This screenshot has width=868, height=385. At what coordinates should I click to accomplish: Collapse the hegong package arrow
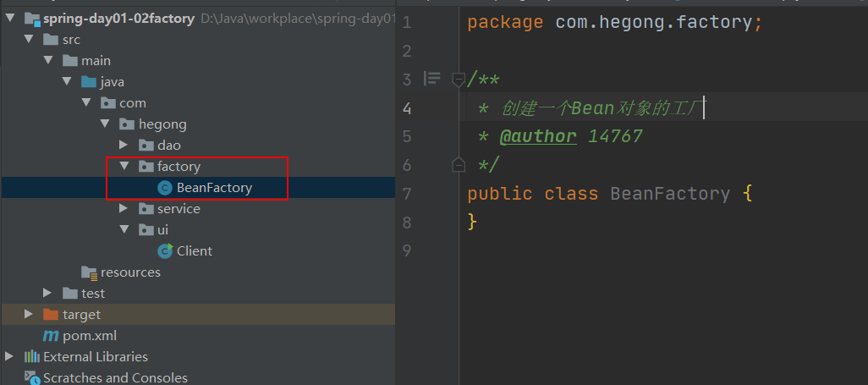tap(106, 124)
